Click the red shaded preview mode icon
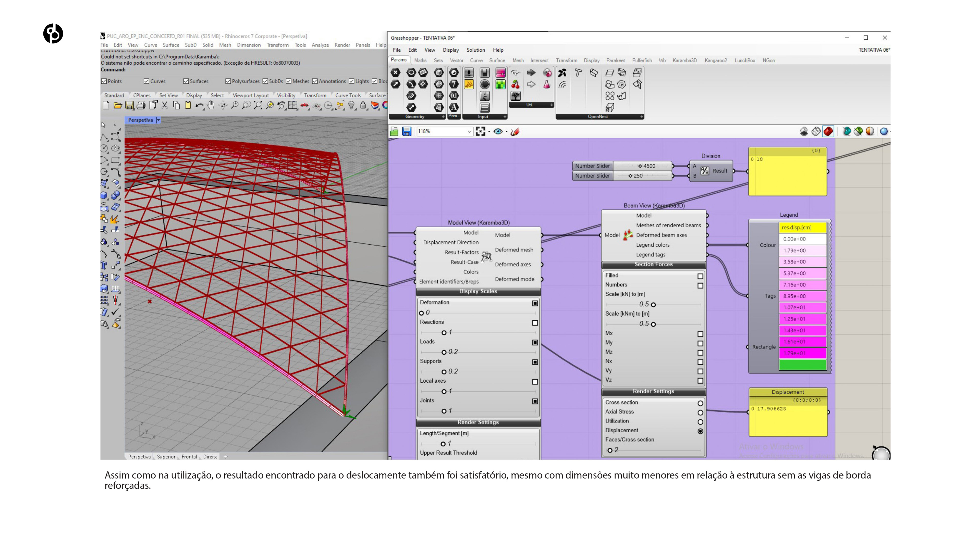 (x=828, y=132)
